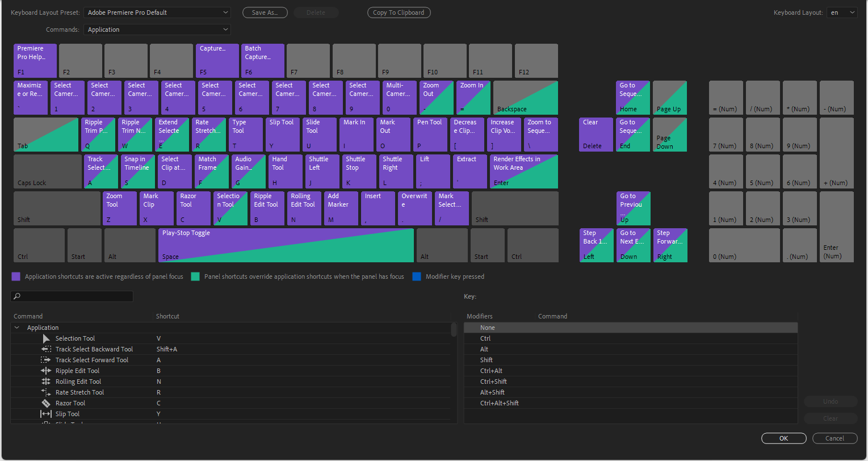Screen dimensions: 868x461
Task: Click the T Type Tool key
Action: pos(246,135)
